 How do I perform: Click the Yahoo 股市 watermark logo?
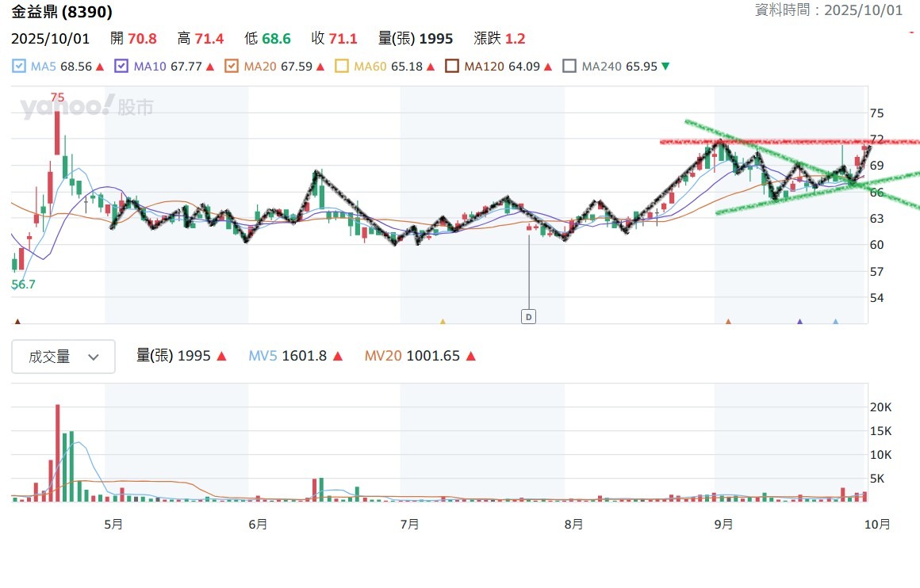[x=87, y=107]
